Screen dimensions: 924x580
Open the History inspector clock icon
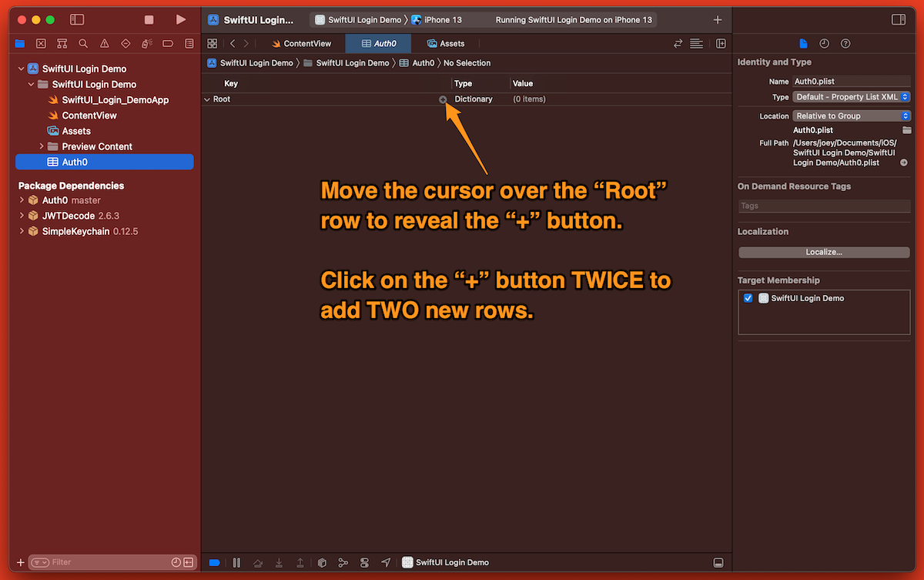pos(824,44)
